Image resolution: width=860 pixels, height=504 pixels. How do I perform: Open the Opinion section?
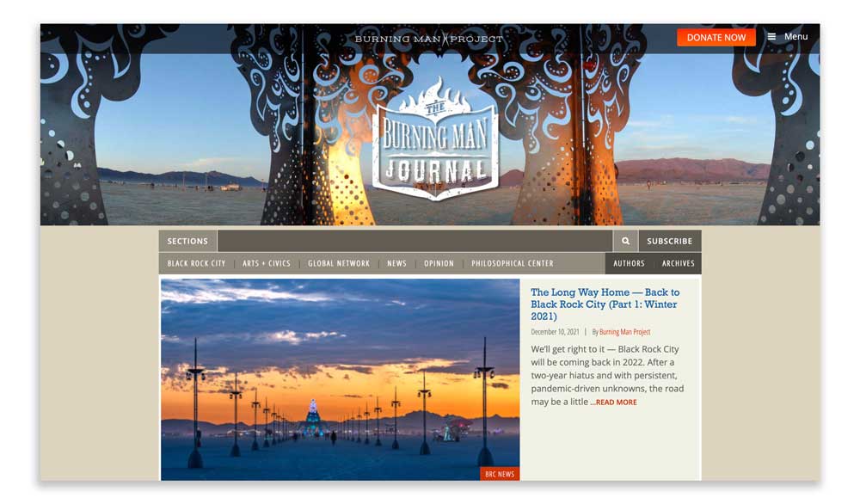point(439,263)
